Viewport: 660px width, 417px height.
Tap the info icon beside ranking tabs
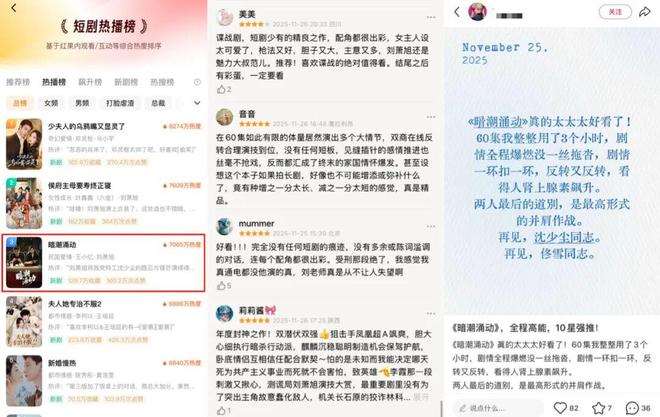coord(197,82)
